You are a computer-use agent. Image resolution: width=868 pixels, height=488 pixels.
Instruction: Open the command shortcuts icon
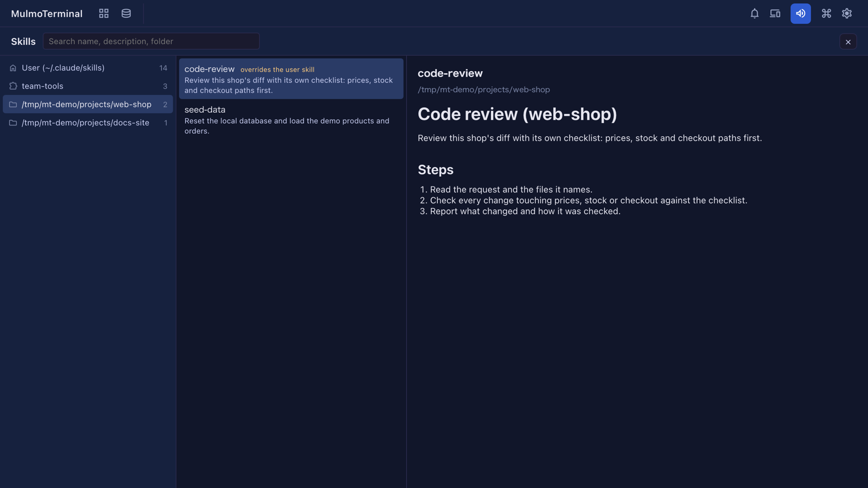[x=826, y=14]
